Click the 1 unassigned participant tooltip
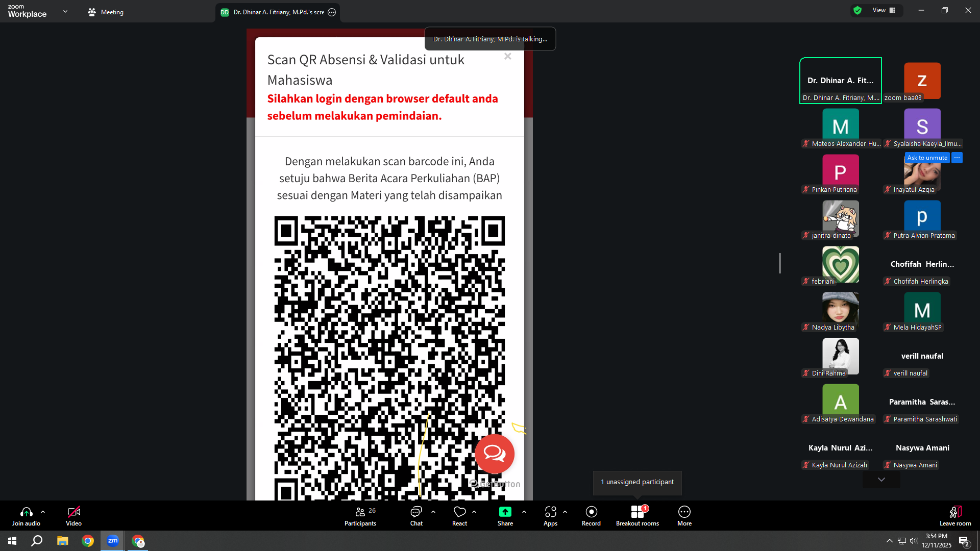The height and width of the screenshot is (551, 980). point(637,482)
